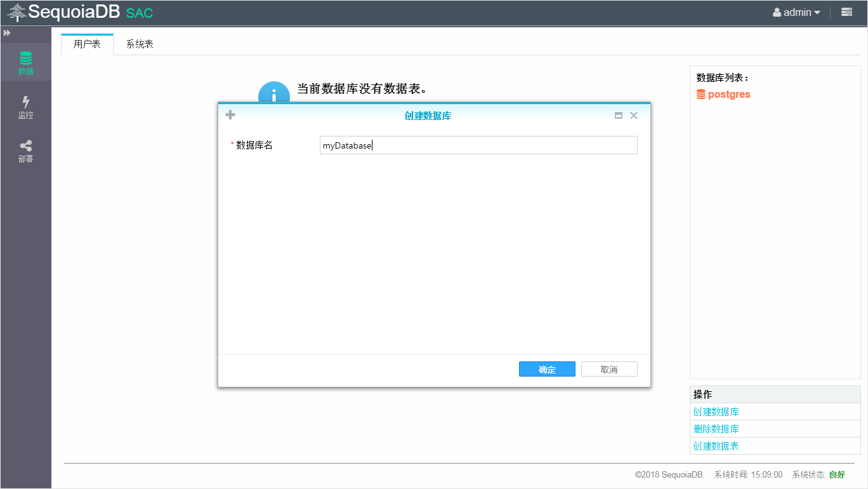The image size is (868, 489).
Task: Open the 数据 (Data) sidebar section
Action: 25,63
